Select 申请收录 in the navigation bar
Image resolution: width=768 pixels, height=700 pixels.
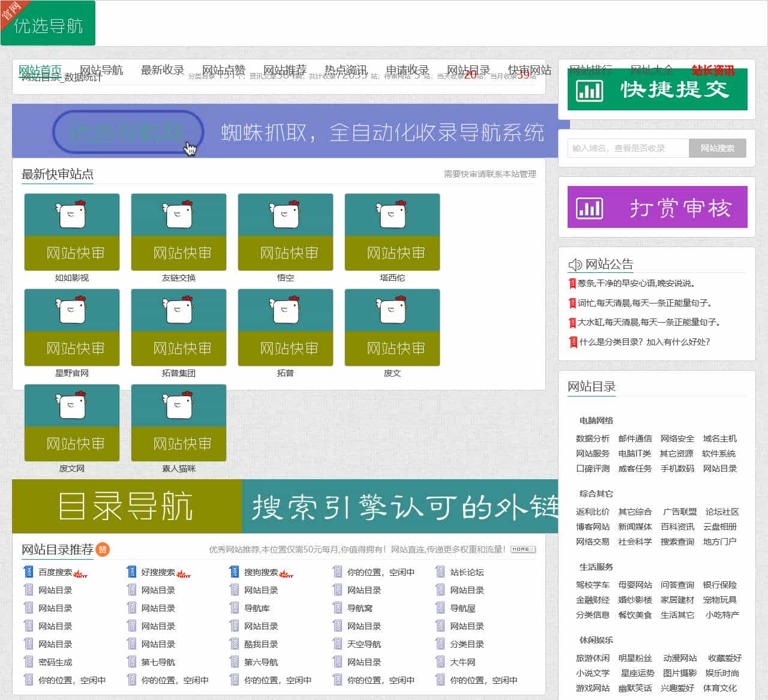coord(407,70)
